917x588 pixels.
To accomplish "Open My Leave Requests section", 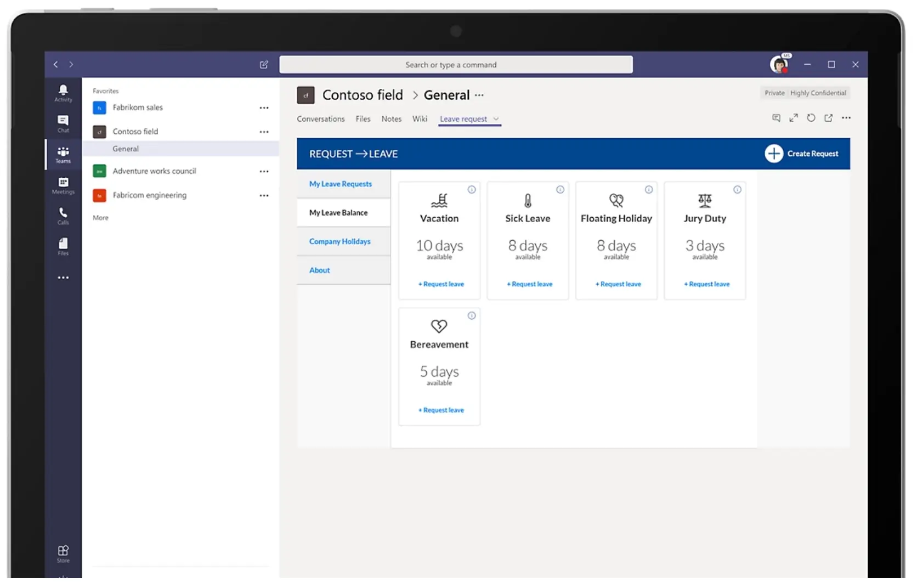I will 343,184.
